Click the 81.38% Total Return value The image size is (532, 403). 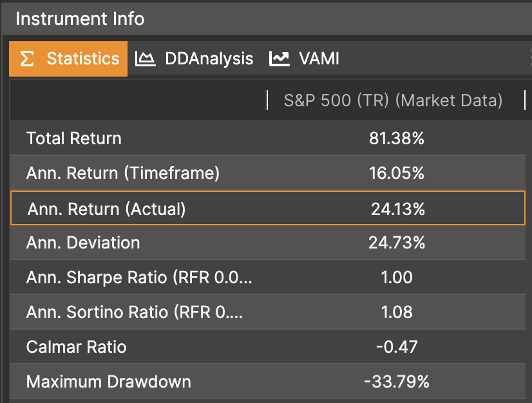(397, 138)
